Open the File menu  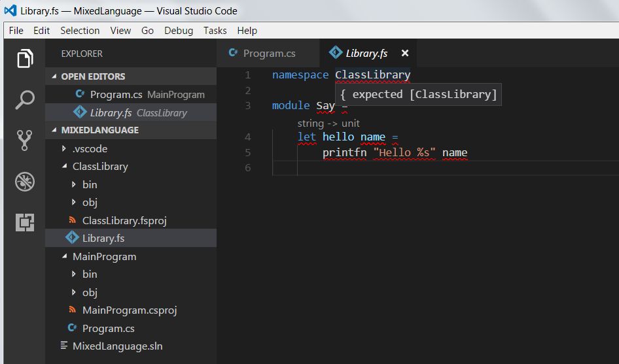point(16,30)
